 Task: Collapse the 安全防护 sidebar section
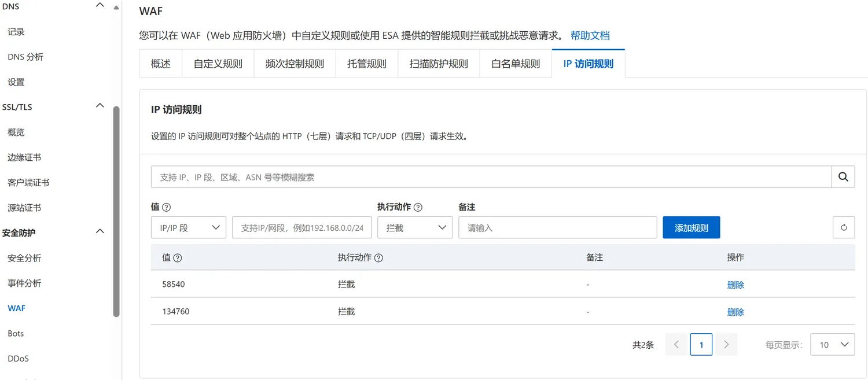coord(100,232)
